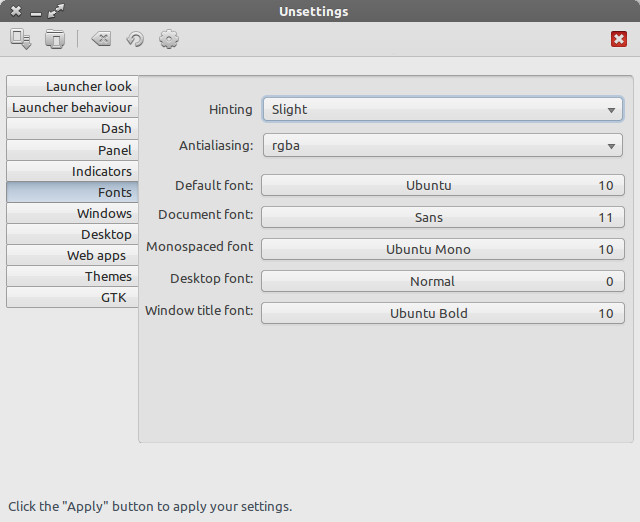Switch to the GTK tab
Screen dimensions: 640x522
73,297
